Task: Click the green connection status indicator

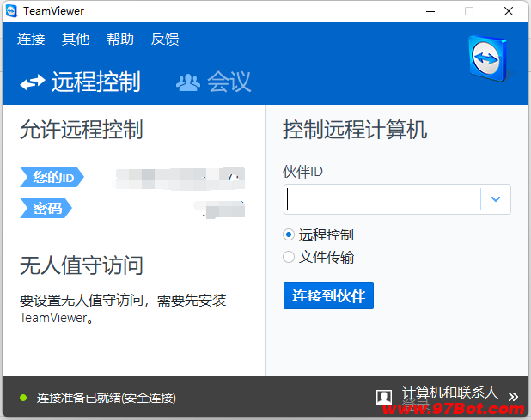Action: click(x=23, y=398)
